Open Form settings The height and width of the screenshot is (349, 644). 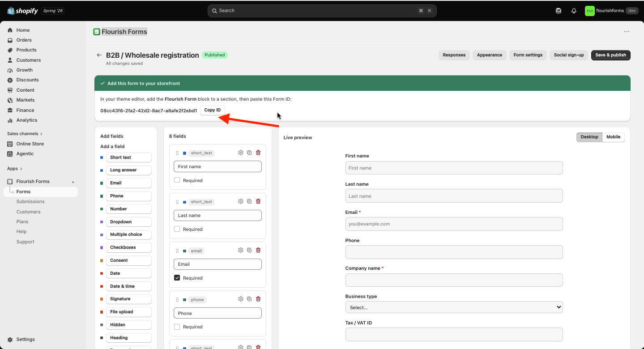(x=528, y=55)
